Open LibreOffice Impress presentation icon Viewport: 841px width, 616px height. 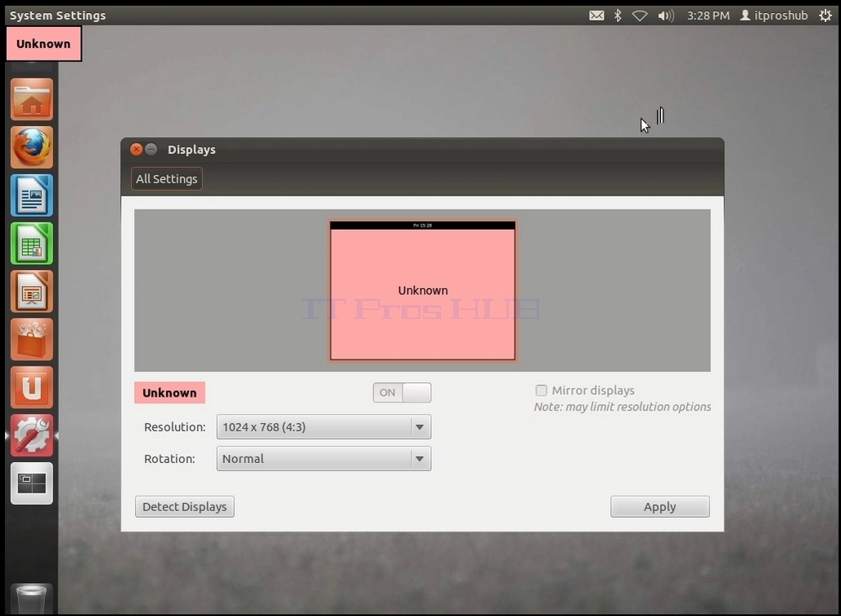(x=32, y=291)
